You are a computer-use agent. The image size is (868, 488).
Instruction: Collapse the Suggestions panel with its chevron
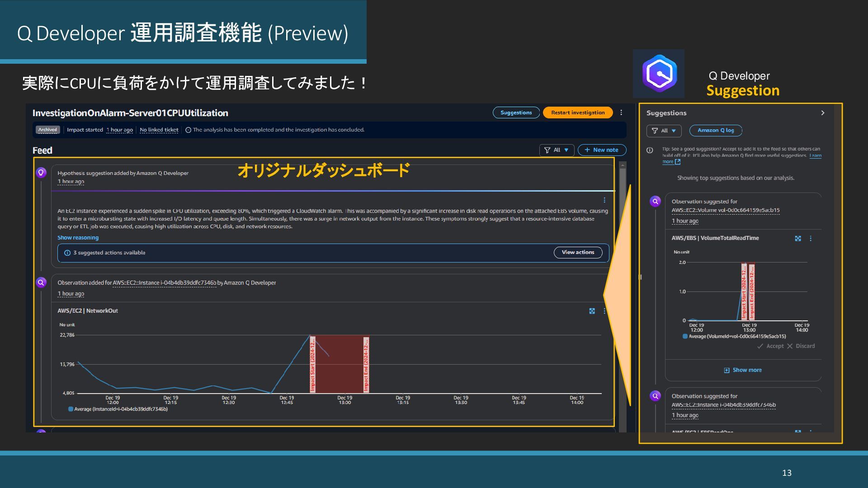click(x=823, y=113)
